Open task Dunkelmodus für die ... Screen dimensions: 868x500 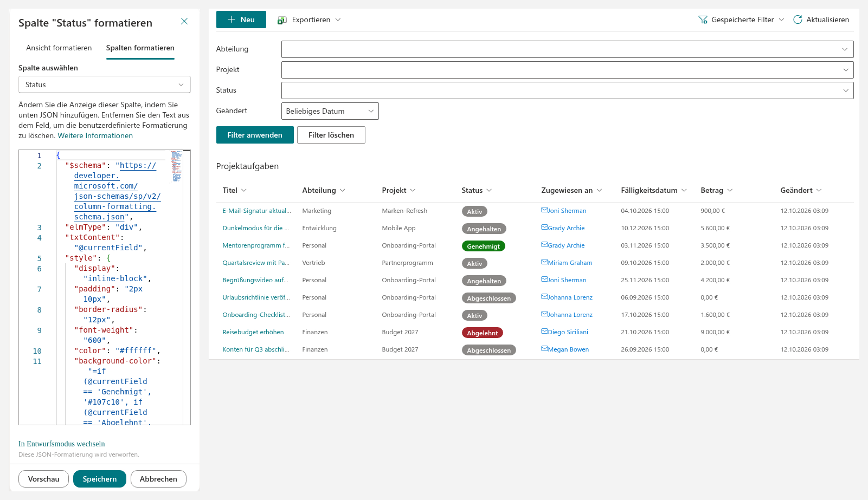256,228
